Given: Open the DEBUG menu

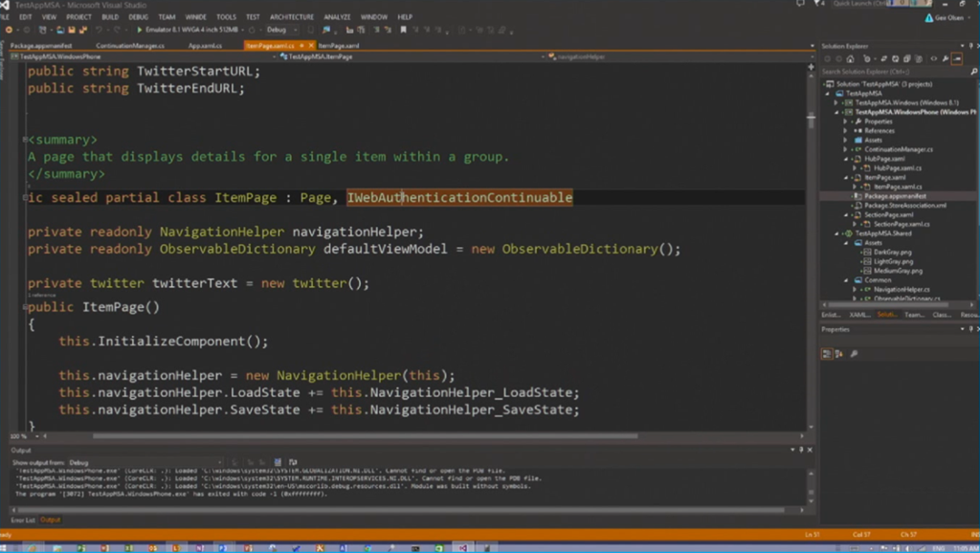Looking at the screenshot, I should (138, 17).
